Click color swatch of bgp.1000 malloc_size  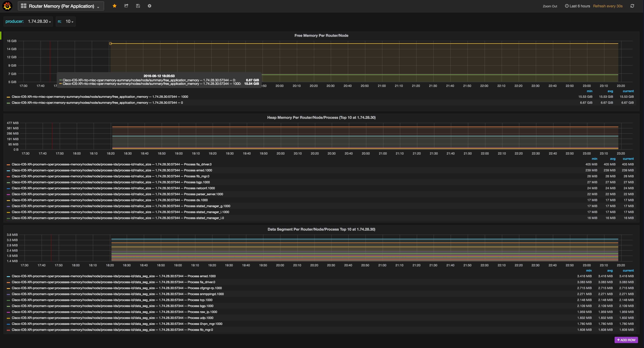[x=8, y=183]
